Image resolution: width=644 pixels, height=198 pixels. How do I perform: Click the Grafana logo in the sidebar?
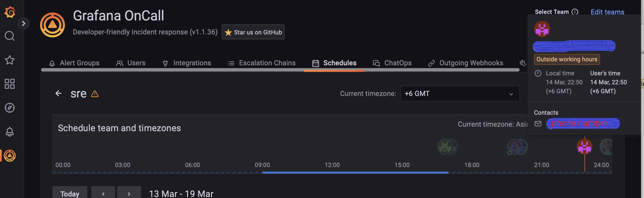click(9, 11)
